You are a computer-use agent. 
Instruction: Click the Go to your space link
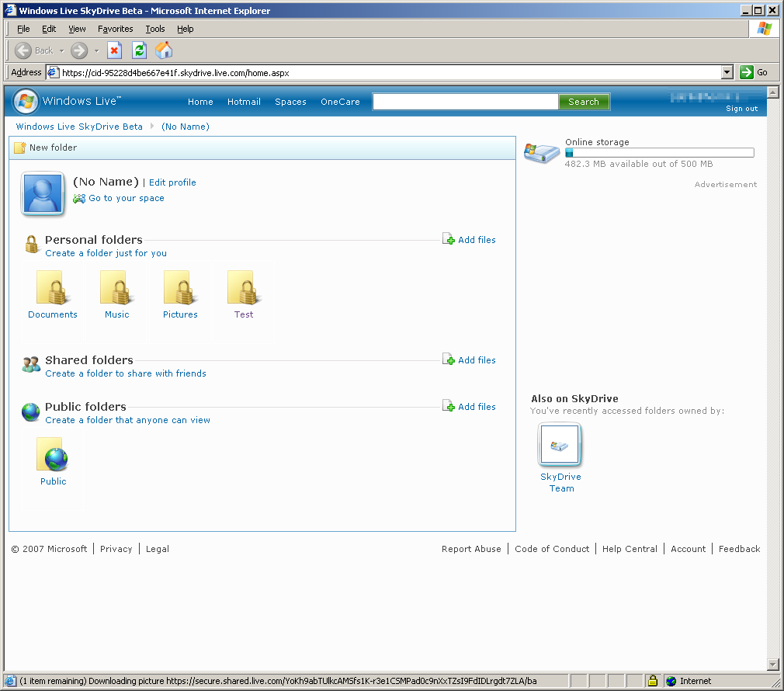click(x=127, y=198)
